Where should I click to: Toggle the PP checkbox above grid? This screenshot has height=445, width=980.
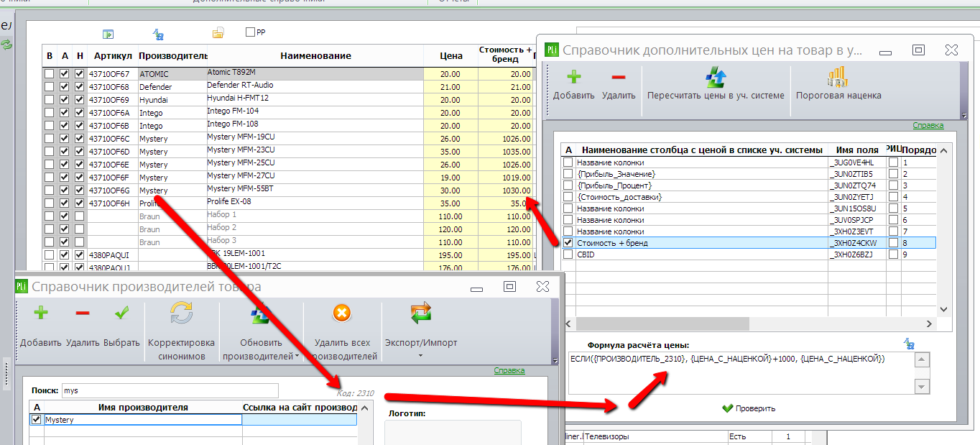250,32
